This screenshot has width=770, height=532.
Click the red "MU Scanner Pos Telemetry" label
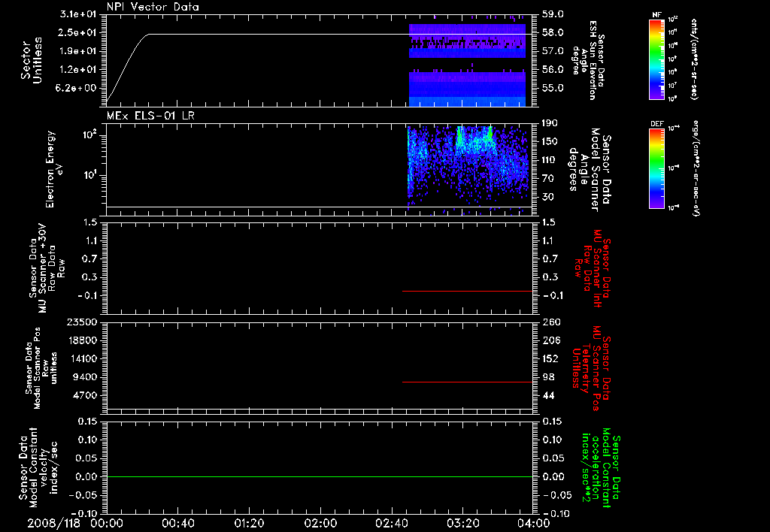click(x=591, y=368)
